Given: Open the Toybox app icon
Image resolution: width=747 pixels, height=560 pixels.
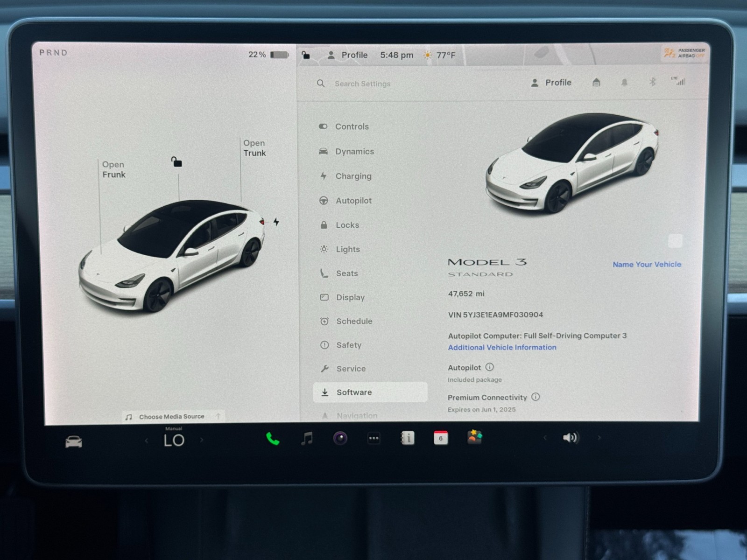Looking at the screenshot, I should coord(474,437).
